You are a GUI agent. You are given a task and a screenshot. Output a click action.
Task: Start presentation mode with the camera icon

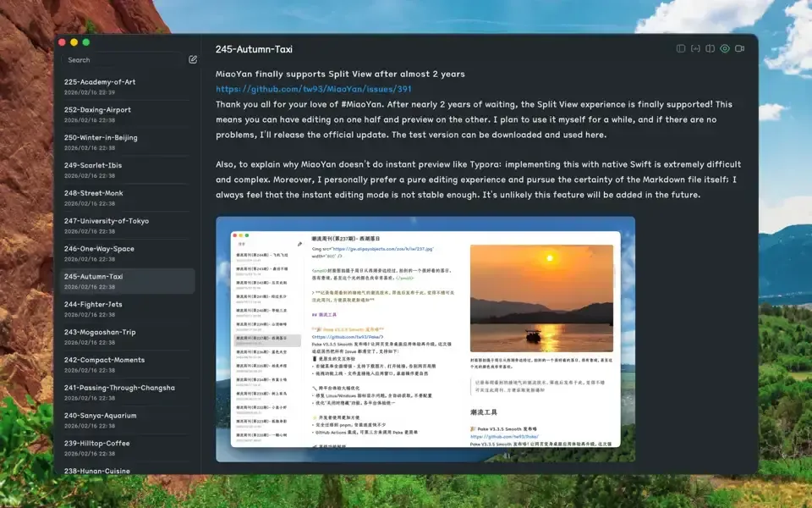739,48
